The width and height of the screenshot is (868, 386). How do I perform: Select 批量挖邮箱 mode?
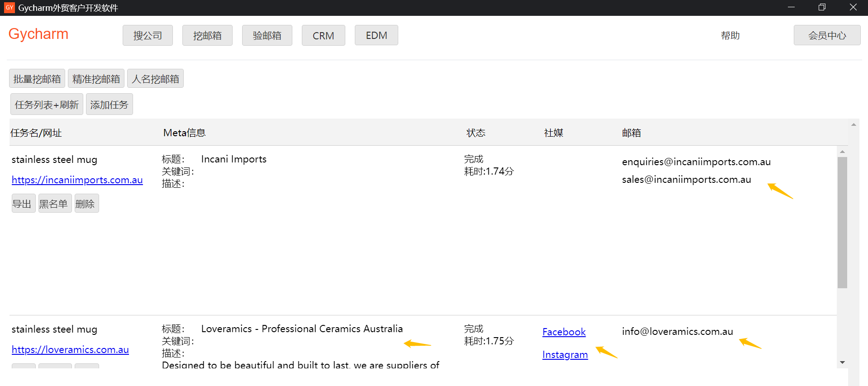point(37,78)
